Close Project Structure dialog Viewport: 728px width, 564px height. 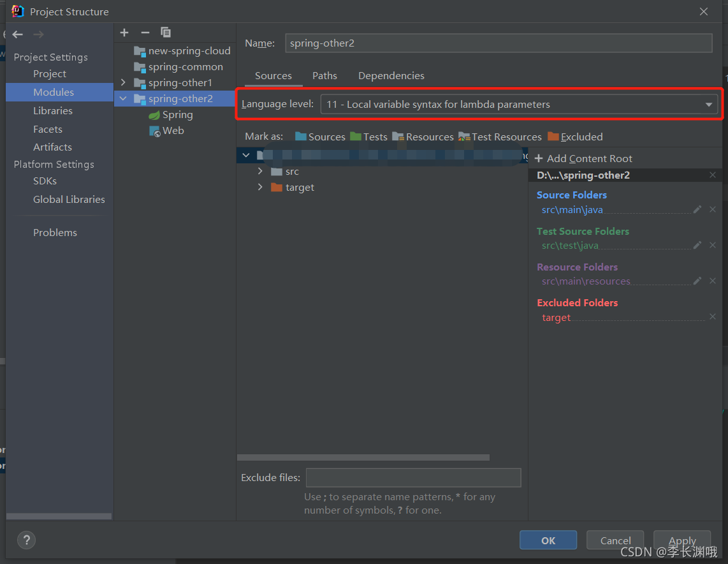[x=704, y=11]
